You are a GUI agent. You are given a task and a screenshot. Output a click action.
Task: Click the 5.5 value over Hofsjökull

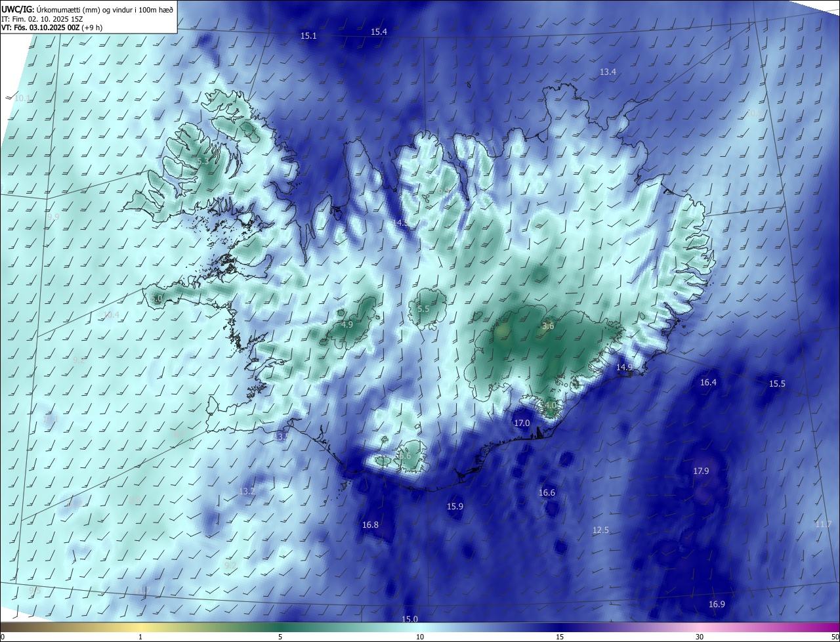pos(423,309)
